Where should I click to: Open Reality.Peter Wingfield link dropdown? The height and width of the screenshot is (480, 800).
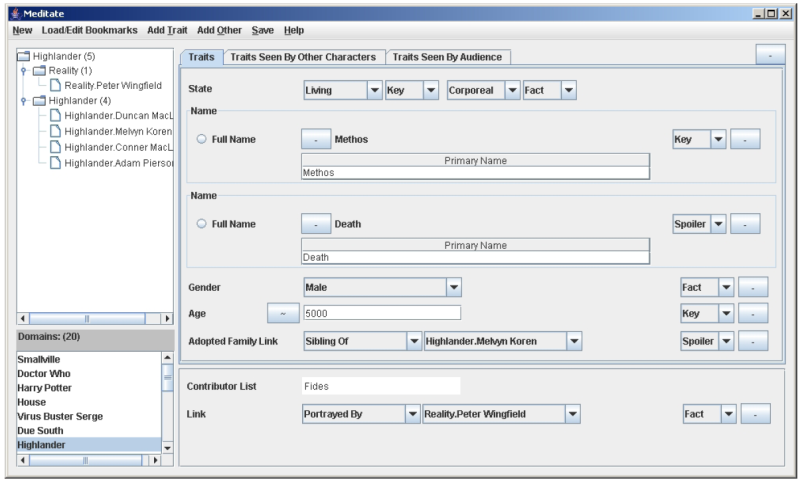502,414
